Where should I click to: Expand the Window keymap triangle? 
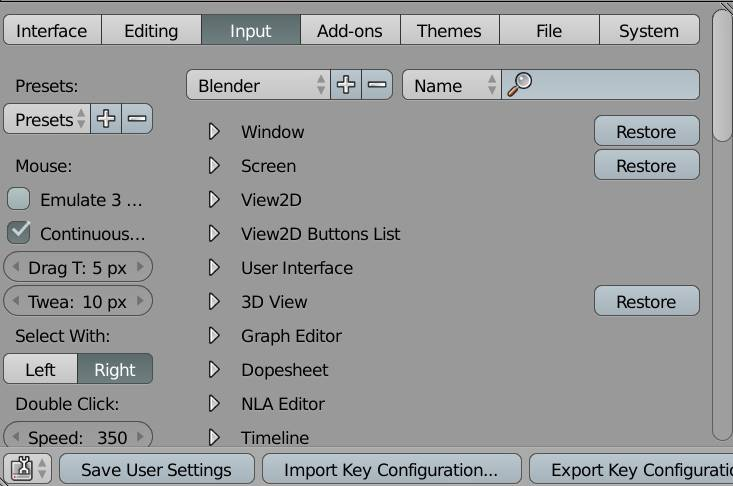[x=213, y=132]
